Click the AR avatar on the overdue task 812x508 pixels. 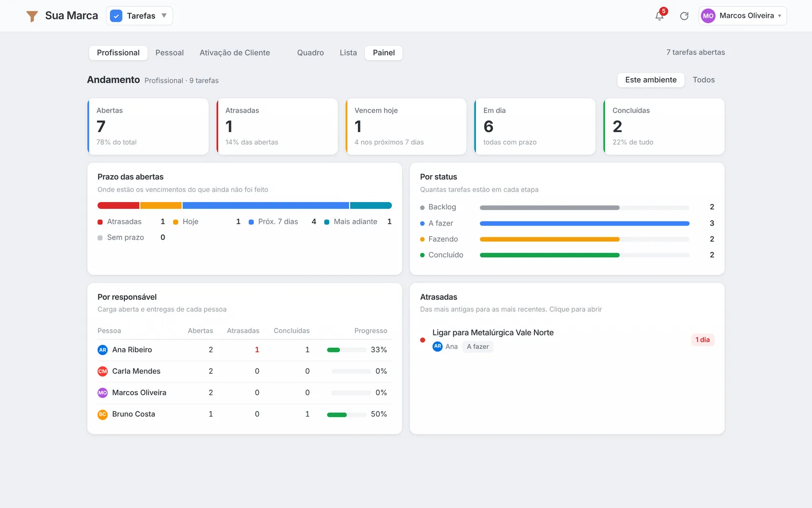tap(437, 346)
